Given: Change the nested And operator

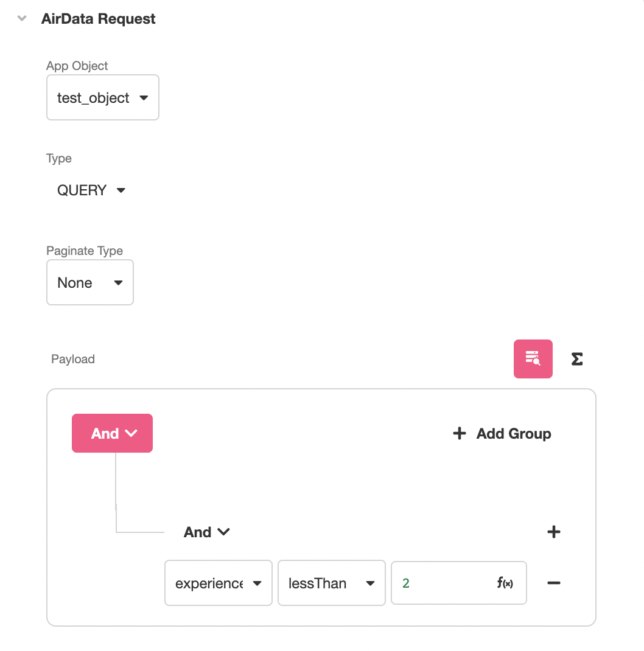Looking at the screenshot, I should pyautogui.click(x=206, y=532).
